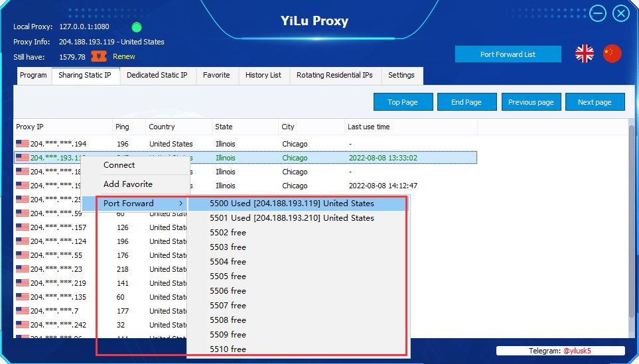
Task: Sort by Country column header
Action: [x=179, y=127]
